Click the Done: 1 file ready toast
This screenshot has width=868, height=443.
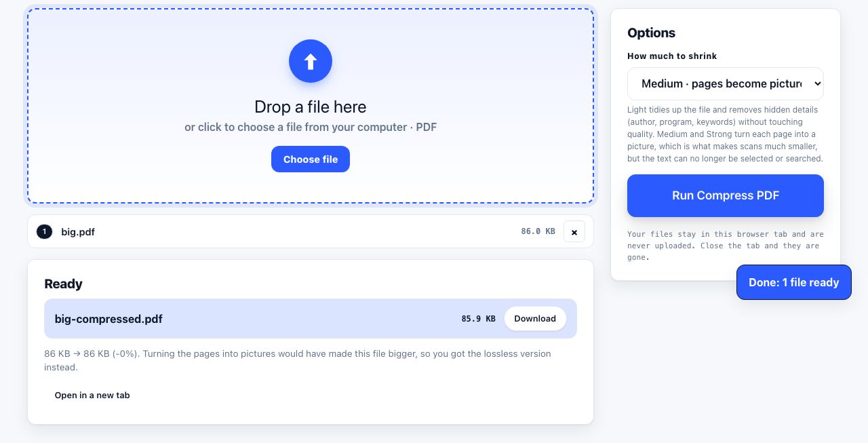pyautogui.click(x=794, y=282)
